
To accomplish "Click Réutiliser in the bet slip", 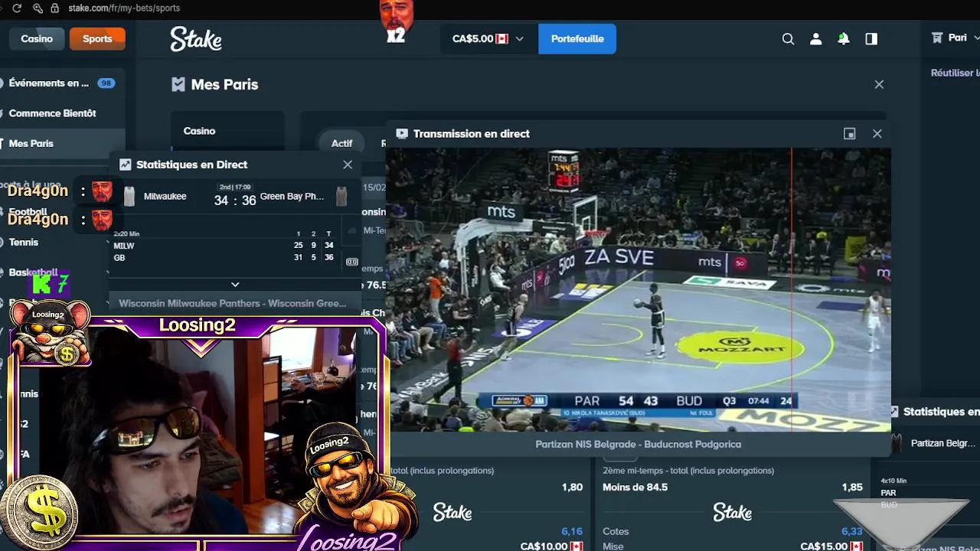I will point(955,73).
